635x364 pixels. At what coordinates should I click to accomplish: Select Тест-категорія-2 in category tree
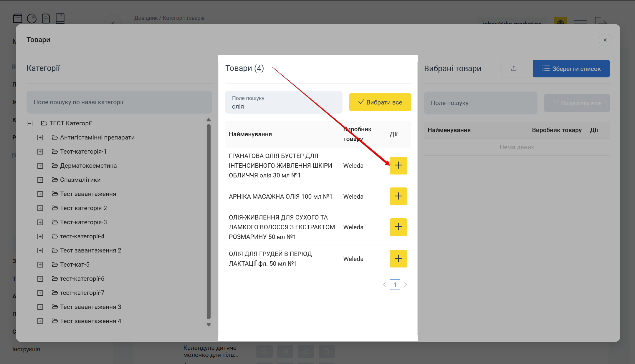(83, 208)
